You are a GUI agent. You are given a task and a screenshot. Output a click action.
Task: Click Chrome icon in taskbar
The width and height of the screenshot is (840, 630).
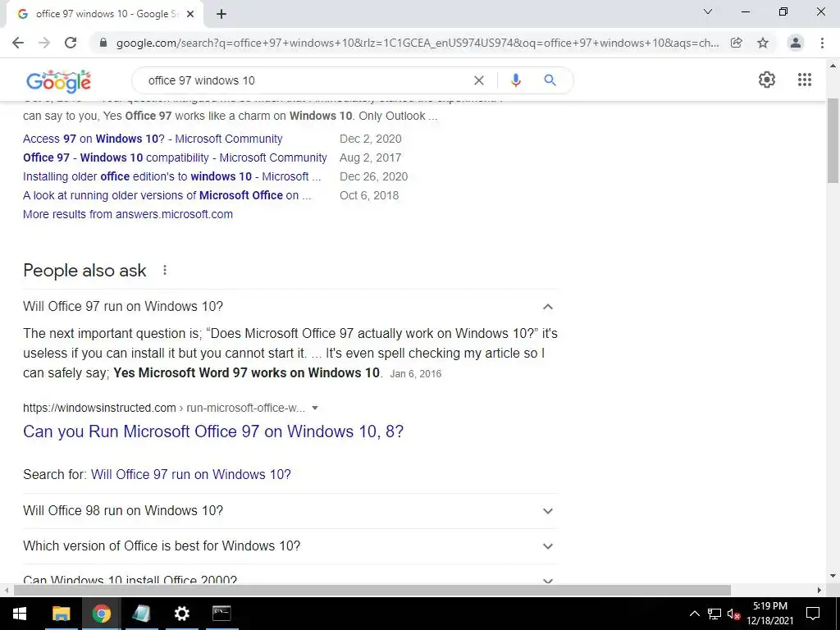click(101, 614)
